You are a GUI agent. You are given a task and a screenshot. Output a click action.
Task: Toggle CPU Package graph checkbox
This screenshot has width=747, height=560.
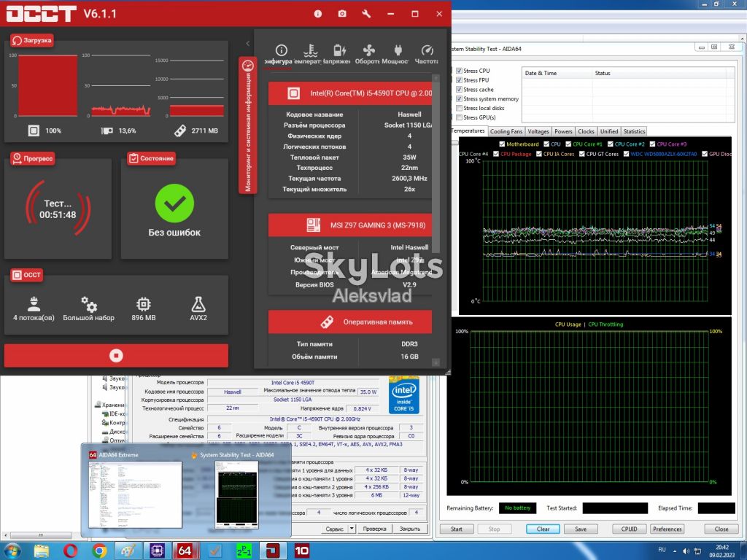pyautogui.click(x=496, y=154)
